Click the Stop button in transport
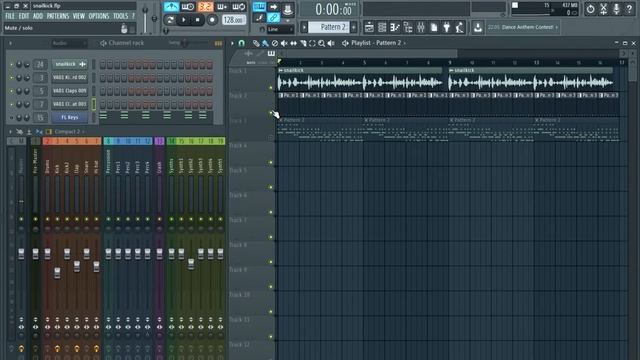The width and height of the screenshot is (640, 360). (x=198, y=20)
